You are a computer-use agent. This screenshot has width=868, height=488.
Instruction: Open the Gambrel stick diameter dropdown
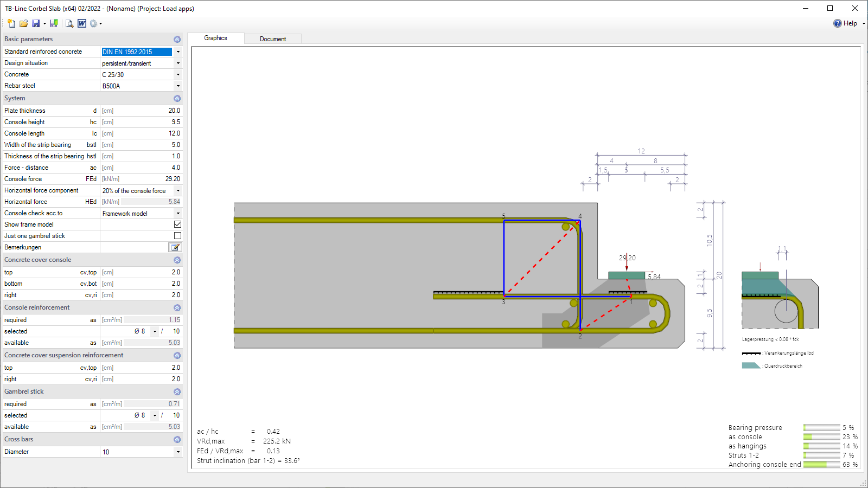pyautogui.click(x=155, y=415)
